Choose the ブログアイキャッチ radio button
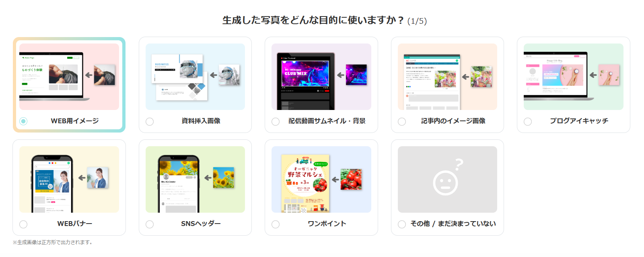Viewport: 644px width, 257px height. click(528, 122)
